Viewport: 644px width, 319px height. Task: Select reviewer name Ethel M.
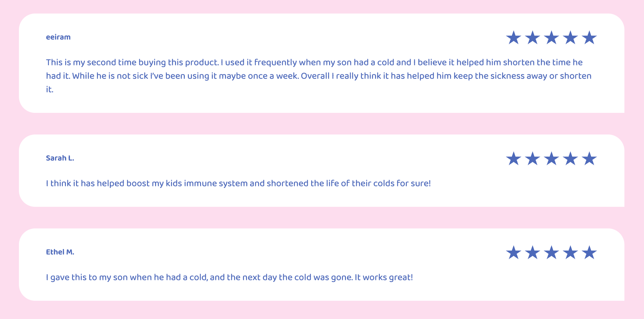[x=60, y=252]
